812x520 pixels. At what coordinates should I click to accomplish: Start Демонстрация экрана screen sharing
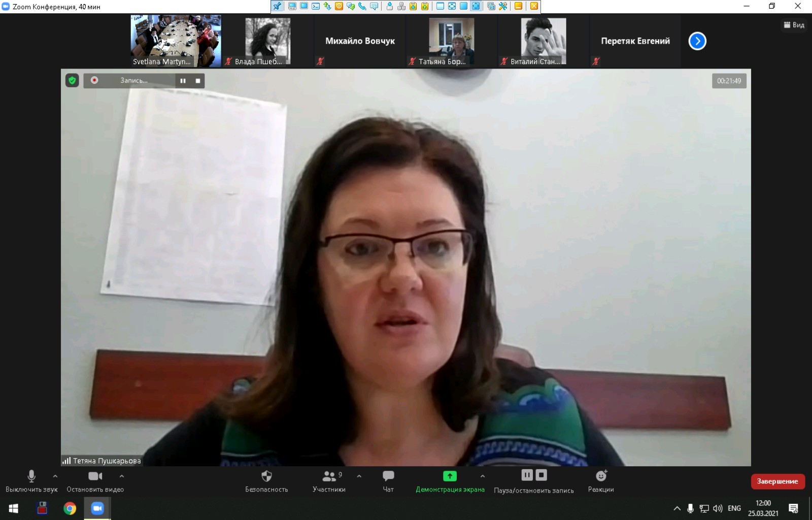450,481
